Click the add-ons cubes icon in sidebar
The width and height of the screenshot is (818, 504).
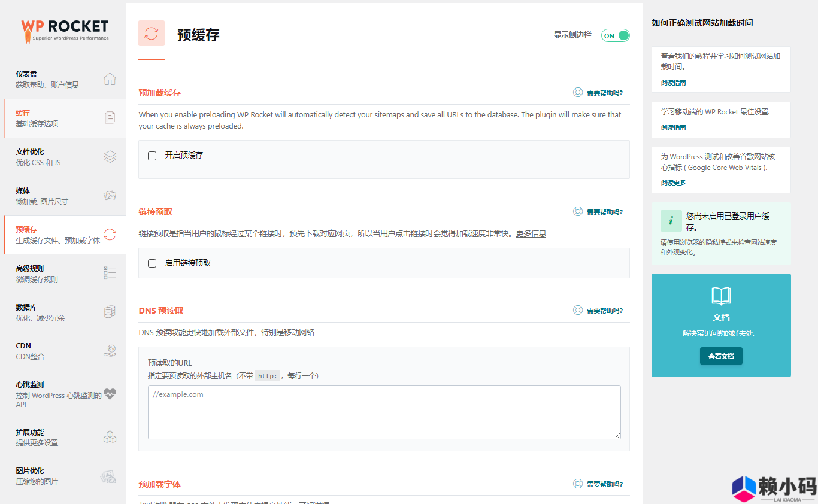tap(110, 437)
